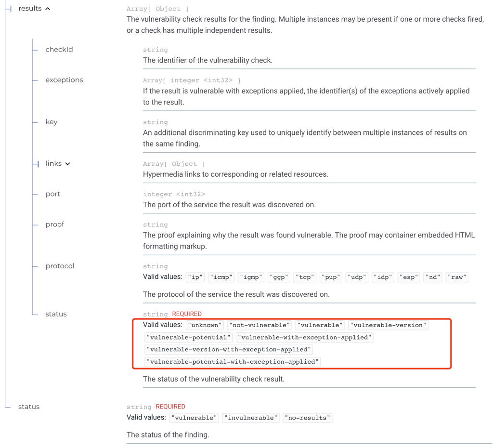Select the bottom-level status field
This screenshot has width=493, height=448.
click(28, 407)
